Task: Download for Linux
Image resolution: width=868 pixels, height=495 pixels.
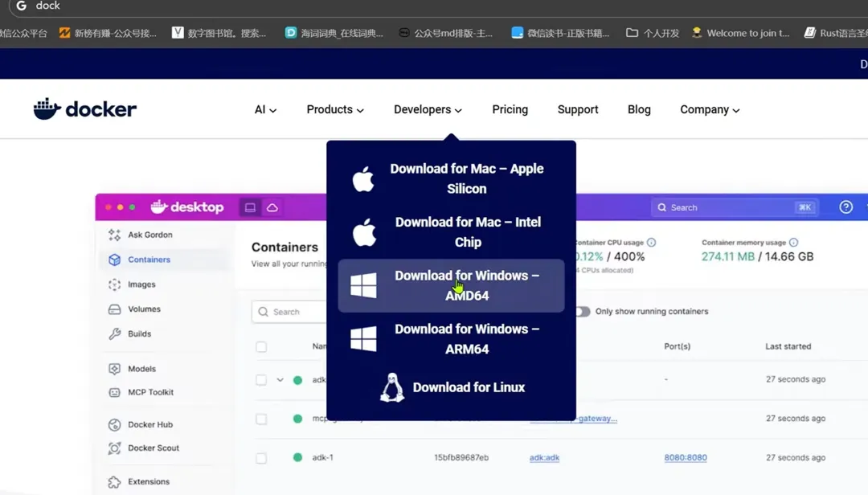Action: click(x=451, y=387)
